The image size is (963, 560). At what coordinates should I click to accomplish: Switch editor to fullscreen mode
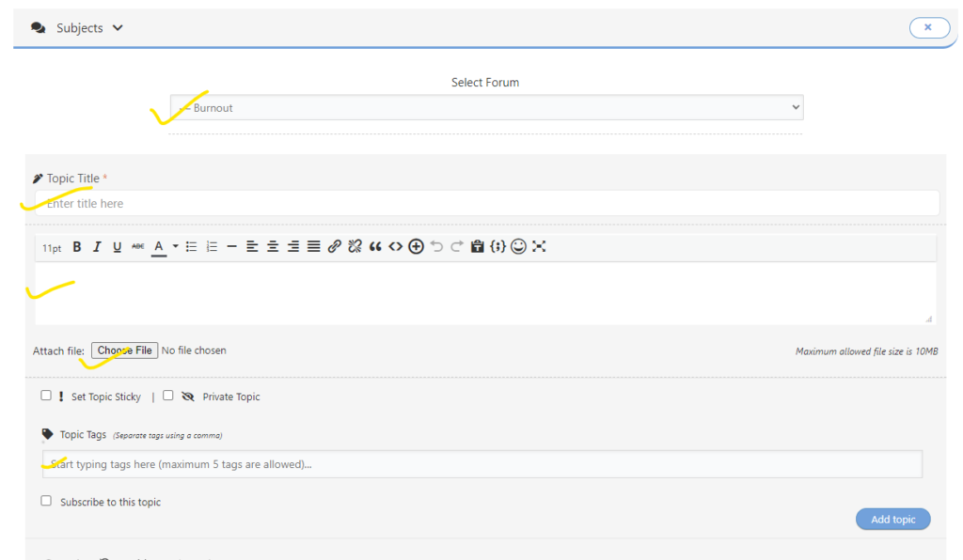(539, 247)
